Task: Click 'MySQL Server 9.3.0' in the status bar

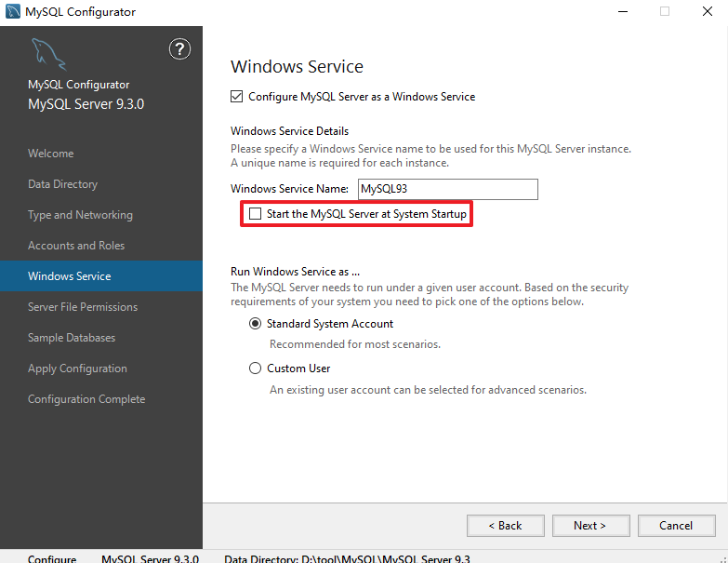Action: 150,558
